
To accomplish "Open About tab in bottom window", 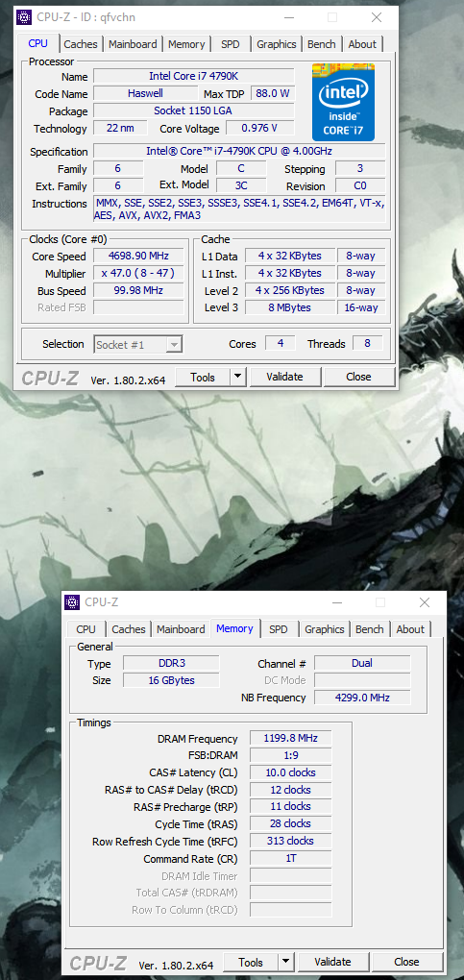I will pos(410,629).
